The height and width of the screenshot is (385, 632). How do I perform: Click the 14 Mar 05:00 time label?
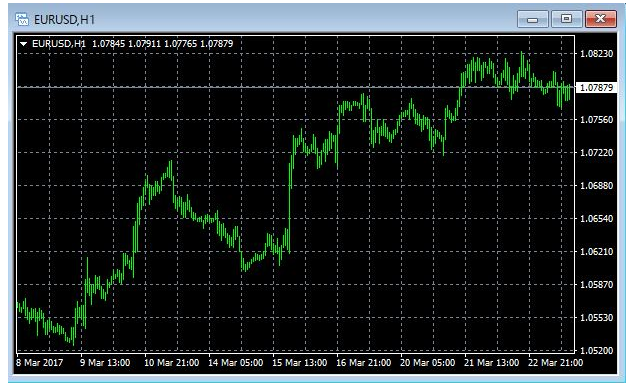pyautogui.click(x=235, y=363)
